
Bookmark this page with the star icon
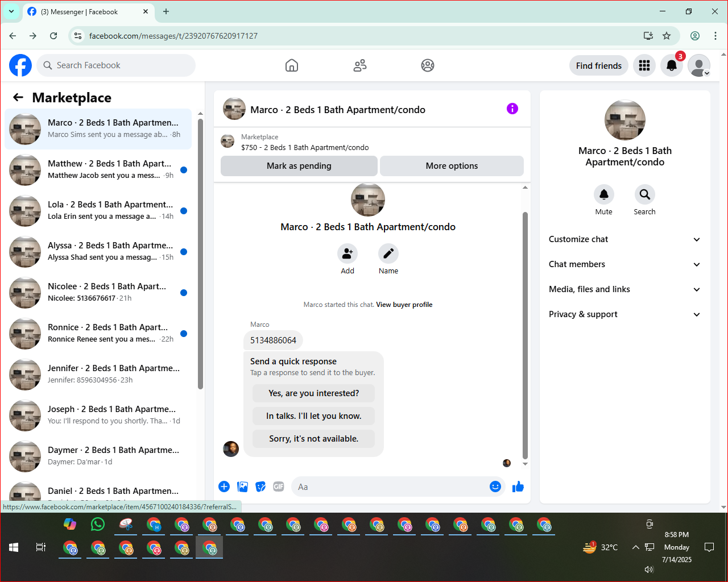coord(667,36)
